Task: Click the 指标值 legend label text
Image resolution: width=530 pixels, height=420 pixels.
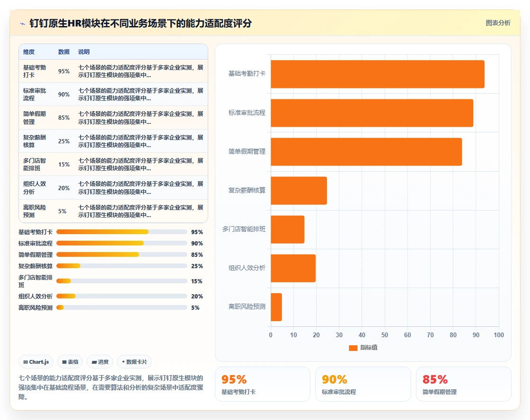Action: (369, 348)
